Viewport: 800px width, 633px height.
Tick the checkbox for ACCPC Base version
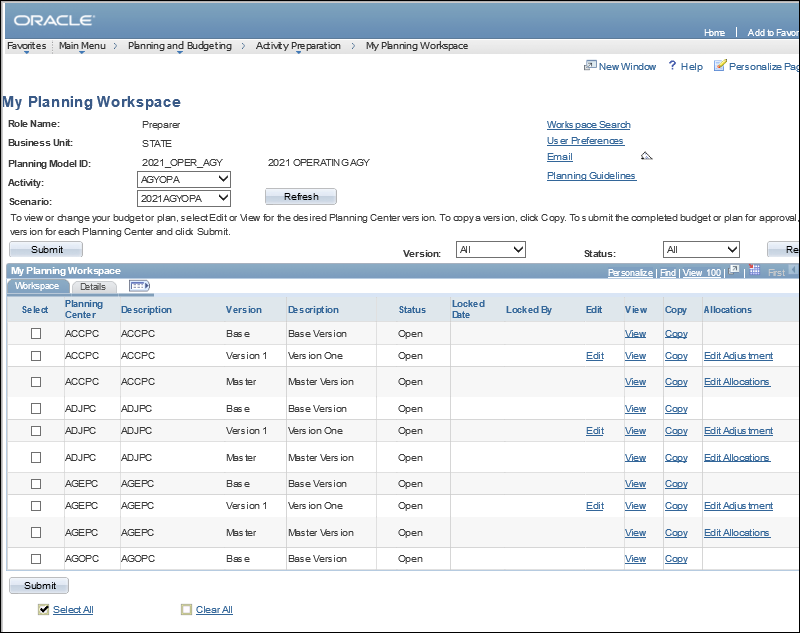(36, 334)
